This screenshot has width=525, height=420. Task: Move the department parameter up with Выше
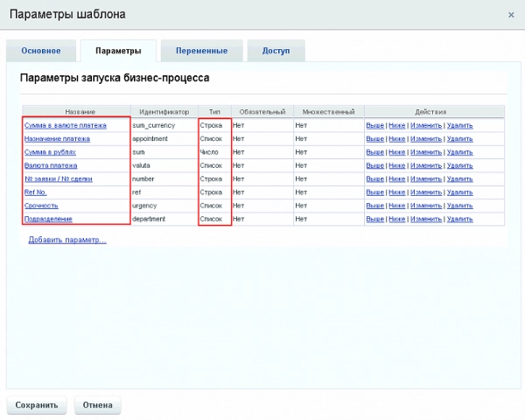click(374, 219)
